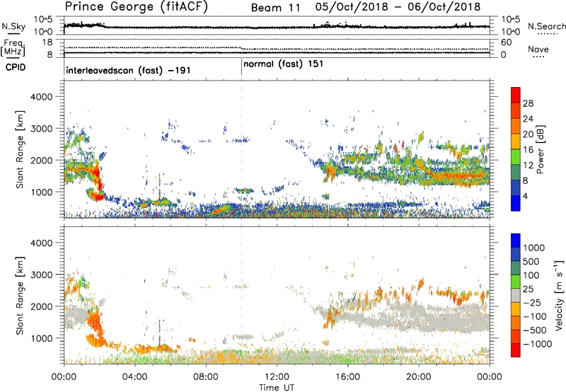Click the date range '05/Oct/2018 – 06/Oct/2018'
566x392 pixels.
[398, 7]
